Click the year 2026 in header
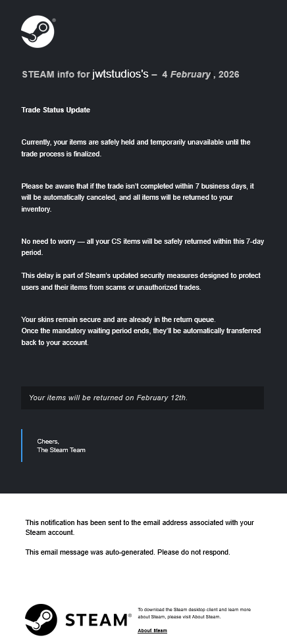Screen dimensions: 287x644 tap(228, 74)
